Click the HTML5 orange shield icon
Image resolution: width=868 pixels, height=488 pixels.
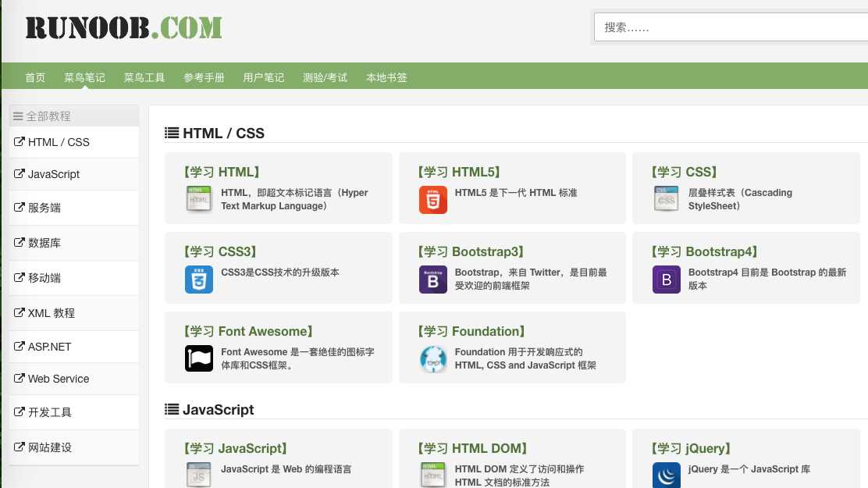click(433, 200)
